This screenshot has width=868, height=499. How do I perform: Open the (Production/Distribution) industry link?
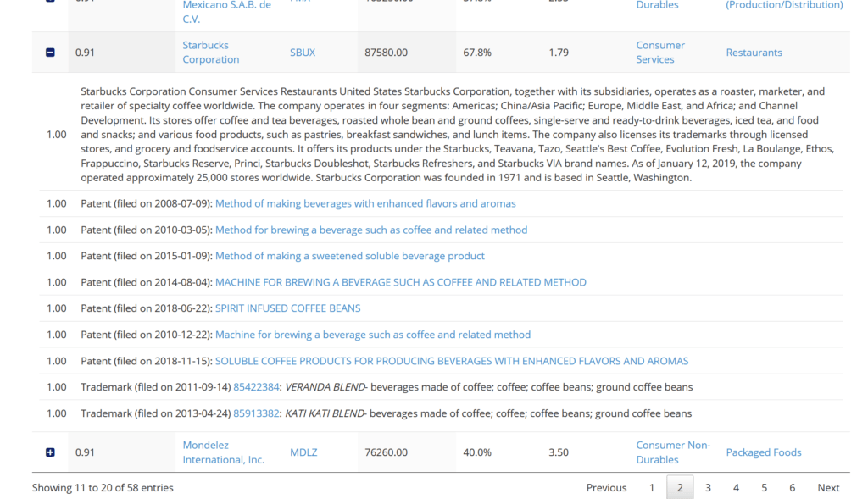pyautogui.click(x=784, y=5)
